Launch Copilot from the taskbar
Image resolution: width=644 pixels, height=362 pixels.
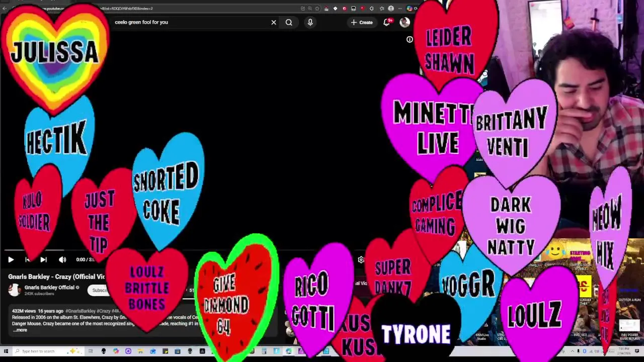tap(116, 351)
